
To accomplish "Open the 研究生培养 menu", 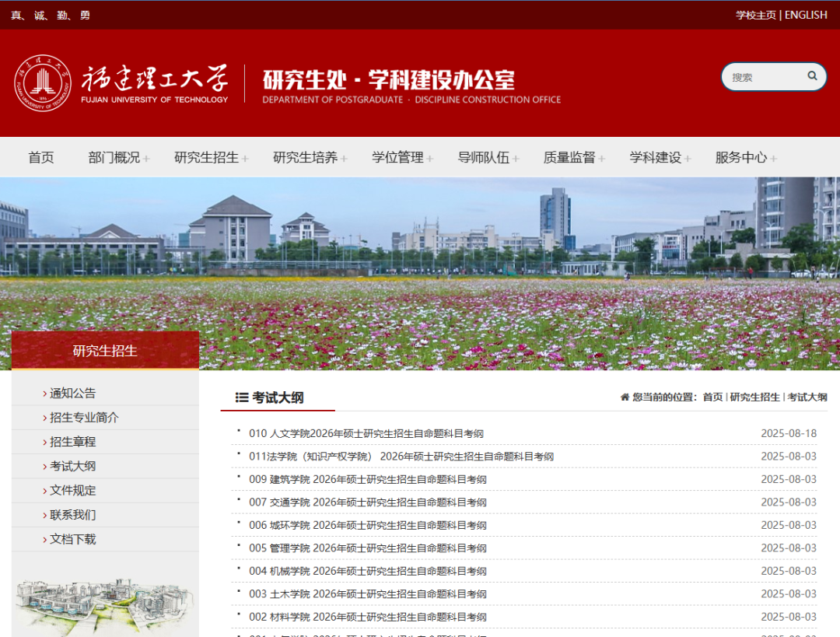I will pos(306,158).
